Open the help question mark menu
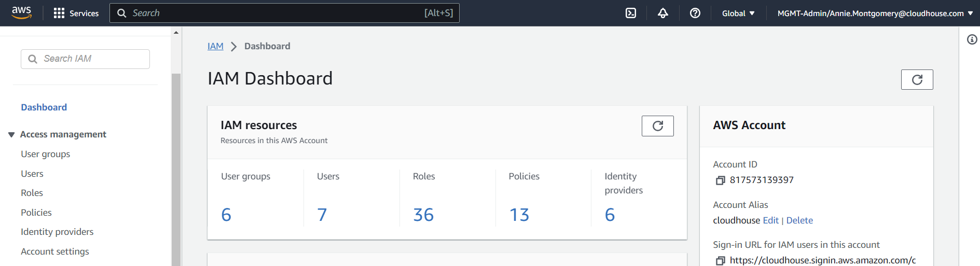Screen dimensions: 980x266 (x=695, y=13)
